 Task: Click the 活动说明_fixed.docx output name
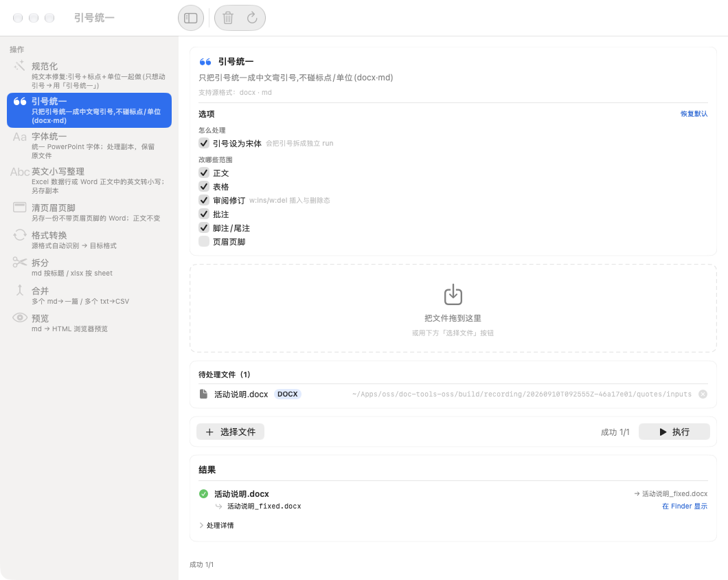(x=264, y=506)
